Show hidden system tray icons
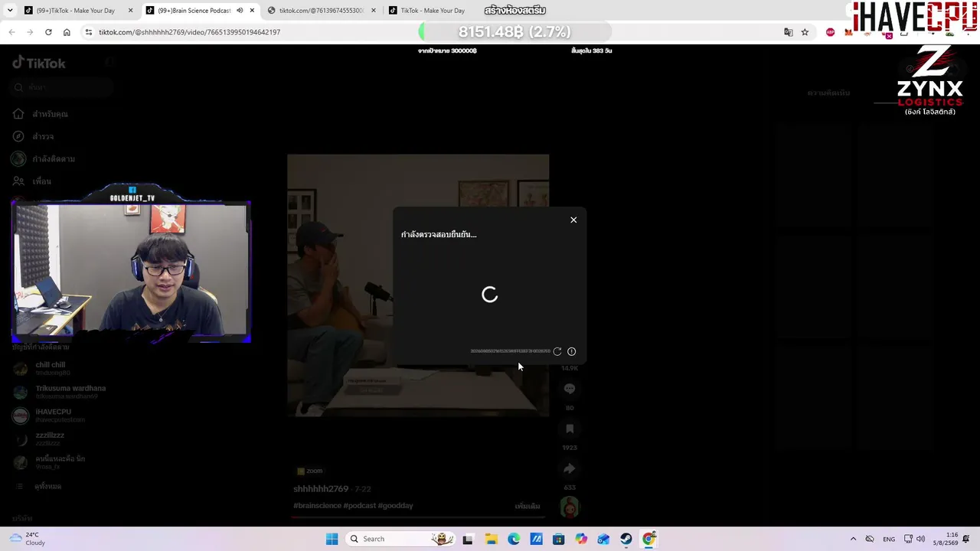Image resolution: width=980 pixels, height=551 pixels. click(853, 539)
